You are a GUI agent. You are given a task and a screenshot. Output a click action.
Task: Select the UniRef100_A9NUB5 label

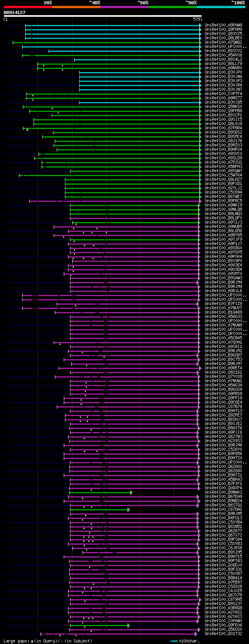click(x=223, y=226)
